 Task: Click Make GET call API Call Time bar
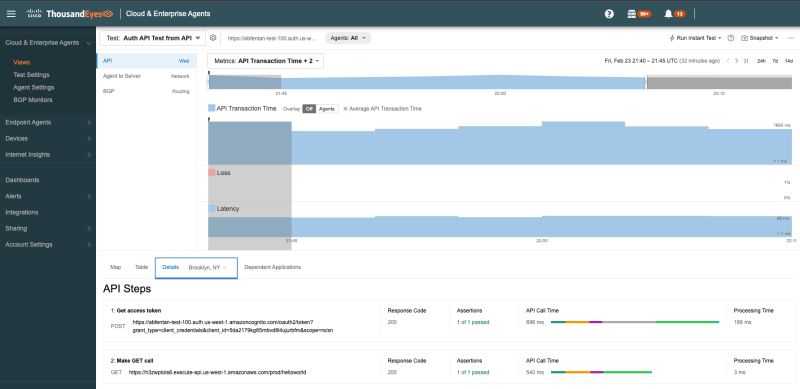pyautogui.click(x=601, y=372)
